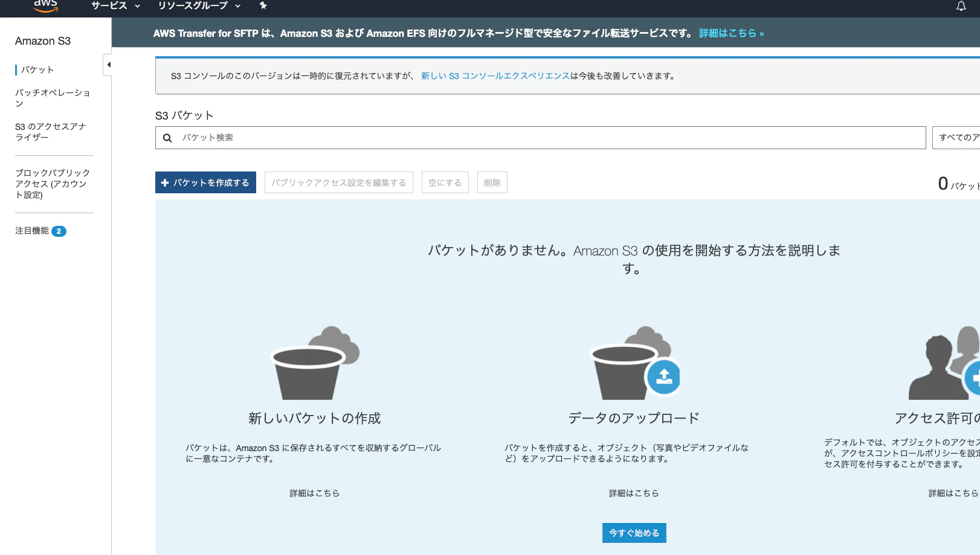Click S3 バケット section heading
Viewport: 980px width, 555px height.
point(184,115)
